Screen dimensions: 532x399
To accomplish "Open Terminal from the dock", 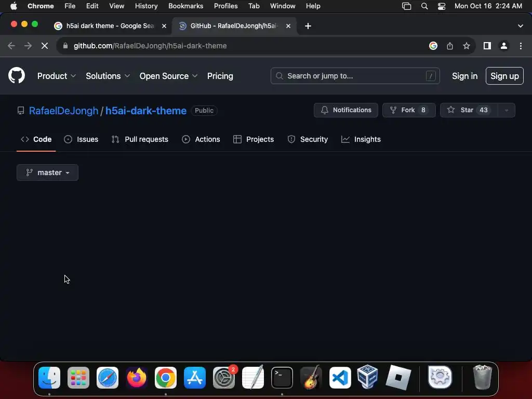I will (x=282, y=378).
